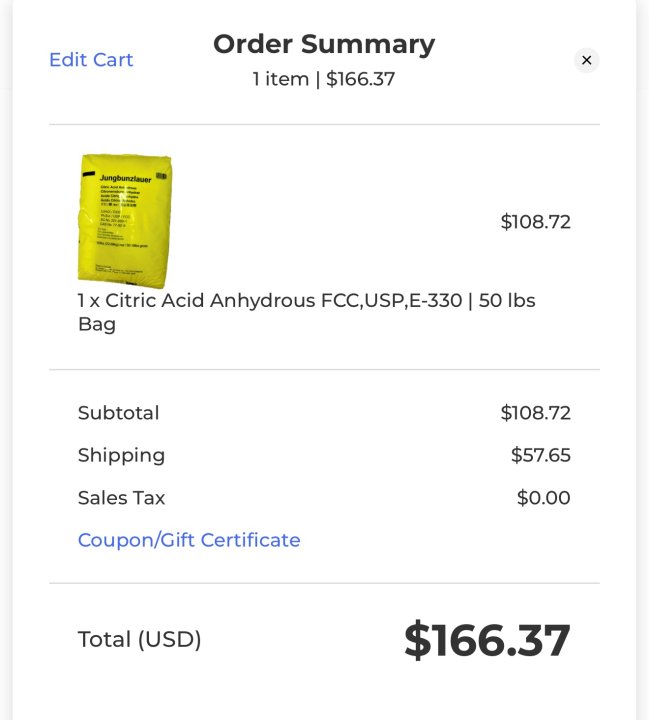Click the Jungbunzlauer brand name on the bag

pyautogui.click(x=122, y=175)
